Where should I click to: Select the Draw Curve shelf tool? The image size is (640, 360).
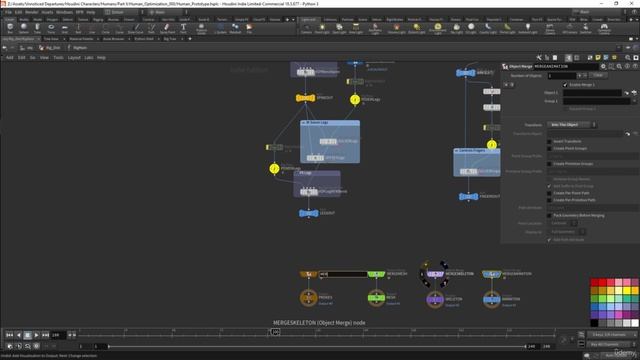click(136, 28)
